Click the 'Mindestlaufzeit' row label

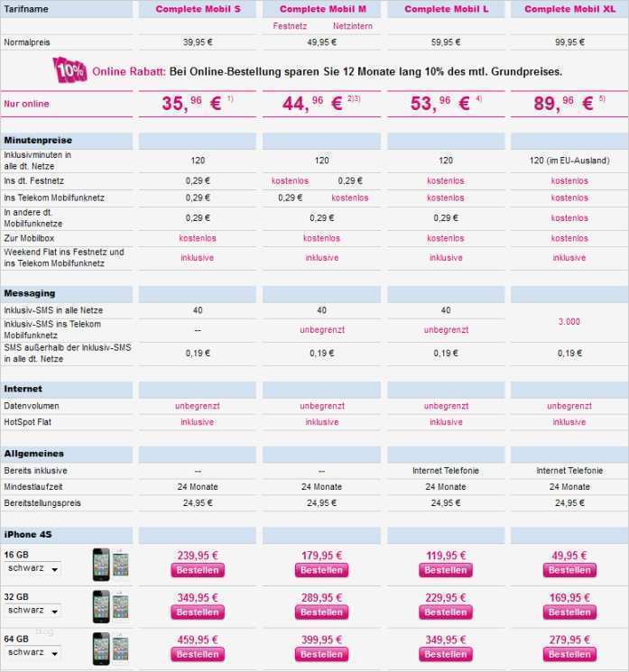33,487
